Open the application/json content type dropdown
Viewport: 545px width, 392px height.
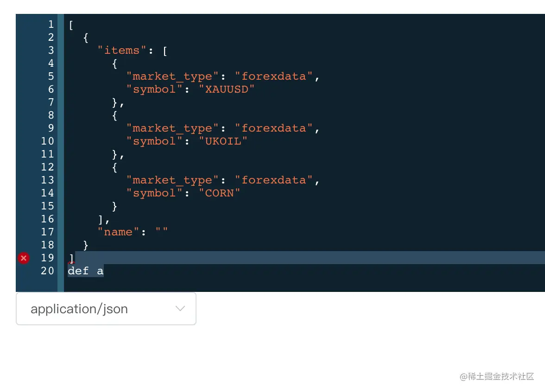tap(106, 309)
